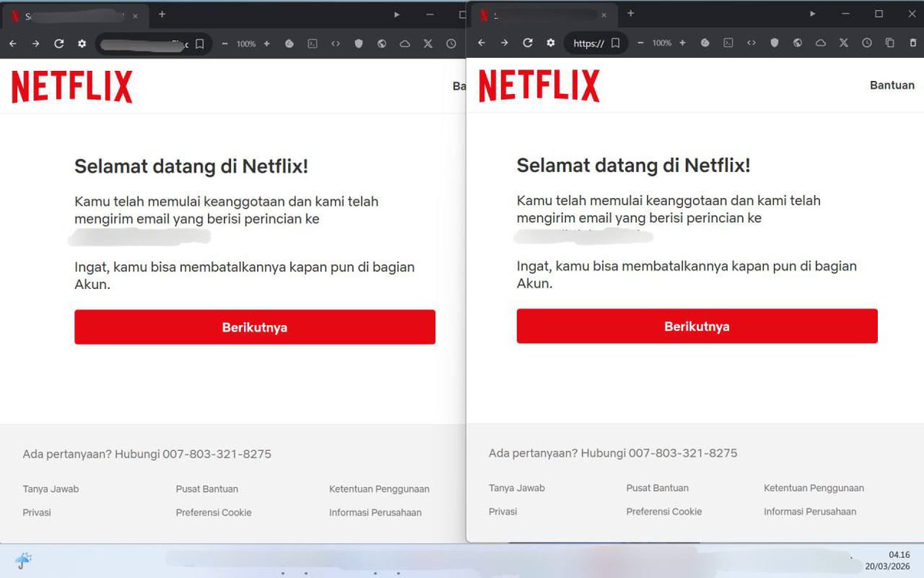Select the Netflix tab in the left window

[x=75, y=15]
